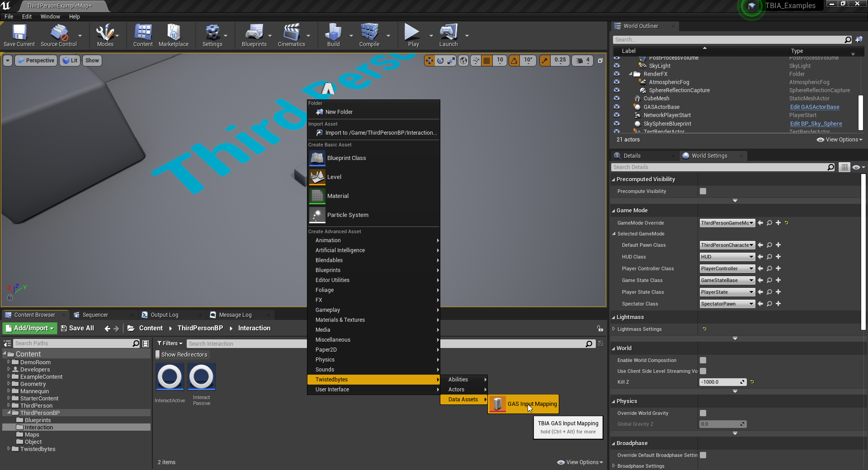Open the Content toolbar icon
The width and height of the screenshot is (868, 470).
[x=143, y=35]
